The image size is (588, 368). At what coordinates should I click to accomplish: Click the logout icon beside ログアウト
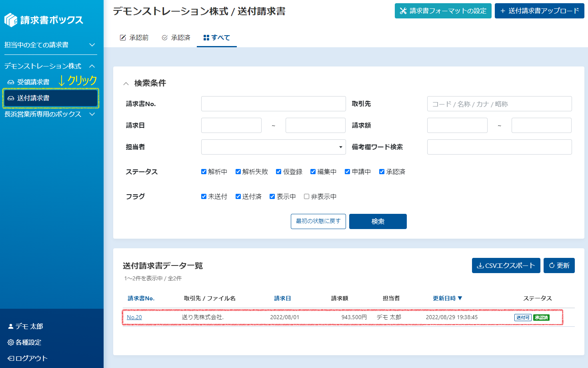[x=11, y=358]
